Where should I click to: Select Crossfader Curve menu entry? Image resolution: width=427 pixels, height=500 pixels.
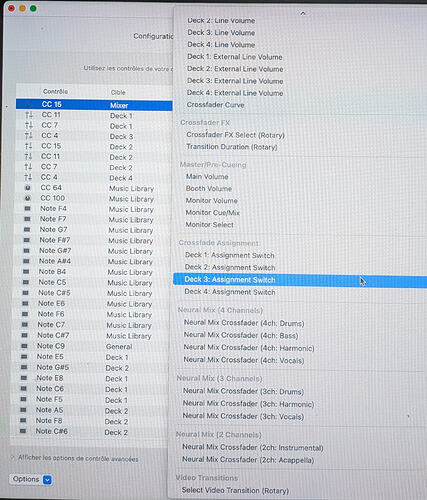coord(215,105)
